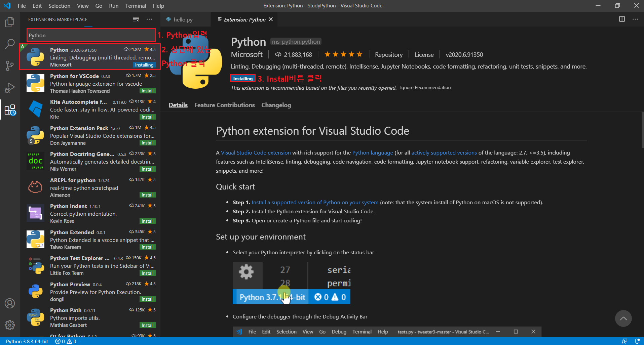Screen dimensions: 644x345
Task: Click the Python Path extension icon
Action: click(x=35, y=317)
